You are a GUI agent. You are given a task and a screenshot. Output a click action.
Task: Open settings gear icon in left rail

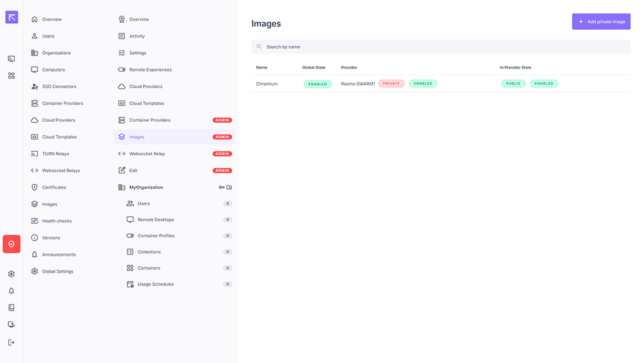point(12,274)
